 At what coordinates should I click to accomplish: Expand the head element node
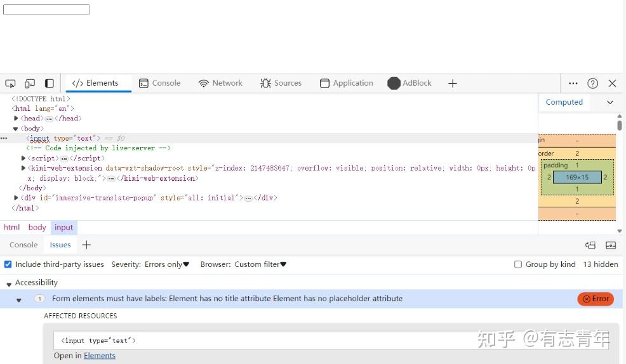pos(16,118)
